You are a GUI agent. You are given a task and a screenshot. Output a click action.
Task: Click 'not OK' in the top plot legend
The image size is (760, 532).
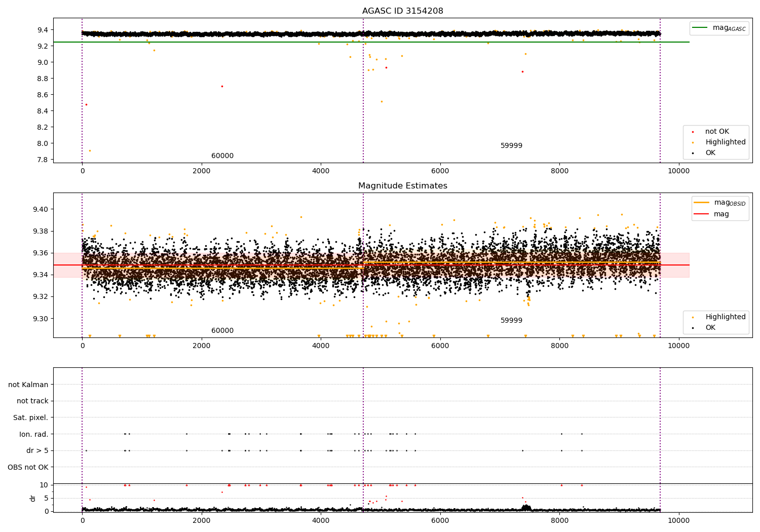point(717,132)
